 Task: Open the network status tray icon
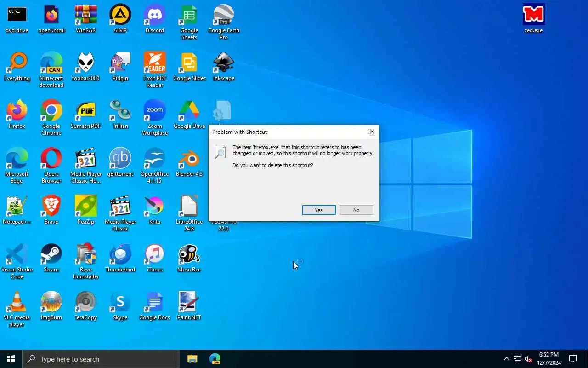(518, 359)
